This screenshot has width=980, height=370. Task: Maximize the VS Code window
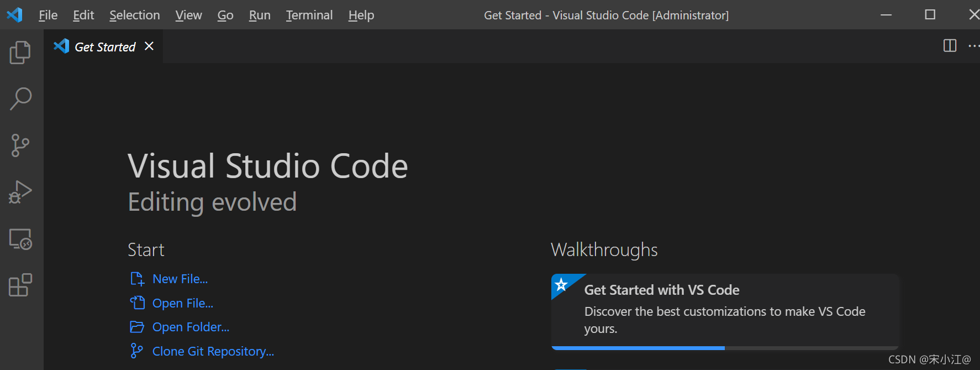930,14
